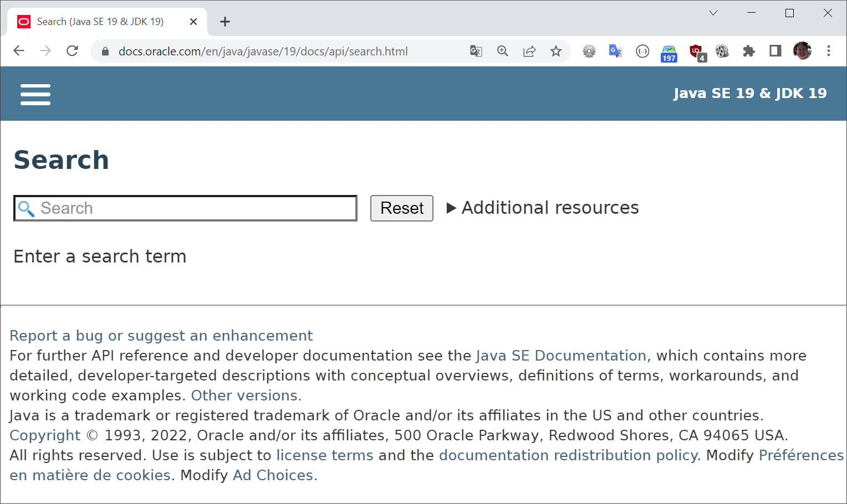The height and width of the screenshot is (504, 847).
Task: Reload the current page
Action: [72, 51]
